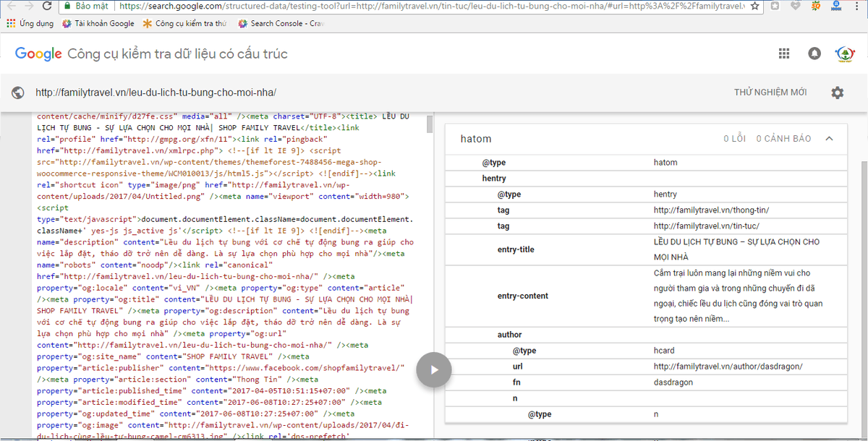Collapse the hatom result panel chevron
868x441 pixels.
pyautogui.click(x=829, y=139)
